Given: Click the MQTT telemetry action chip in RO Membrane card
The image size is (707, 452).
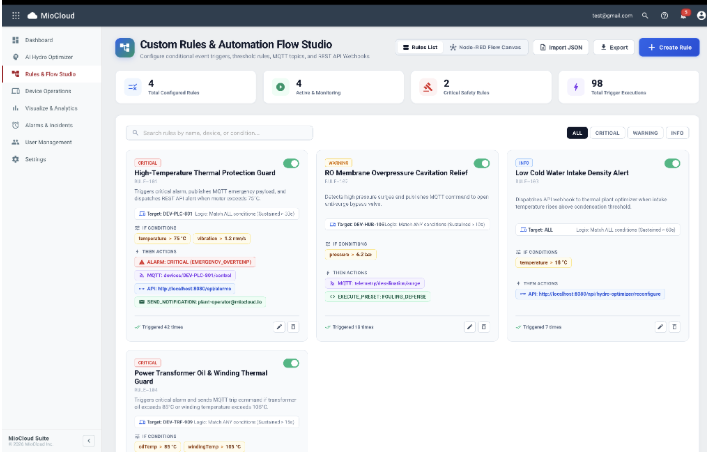Looking at the screenshot, I should [x=375, y=283].
